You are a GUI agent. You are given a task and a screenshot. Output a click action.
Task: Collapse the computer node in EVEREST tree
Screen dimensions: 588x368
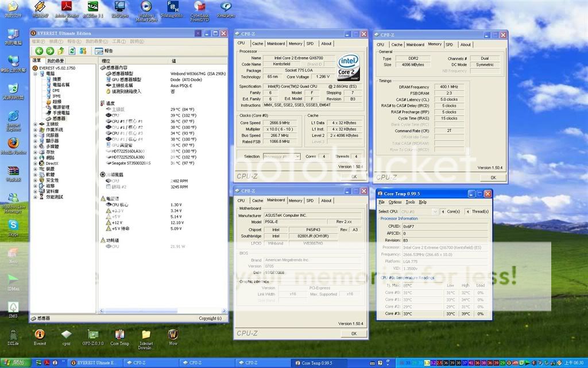tap(36, 74)
